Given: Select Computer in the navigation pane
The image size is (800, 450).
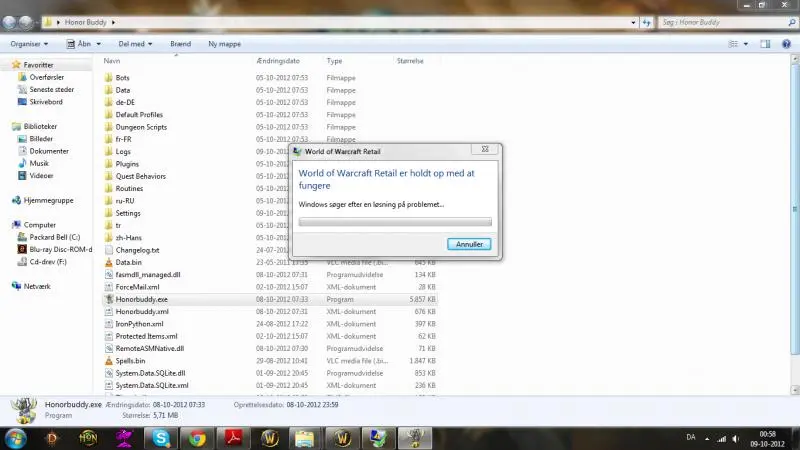Looking at the screenshot, I should (40, 224).
